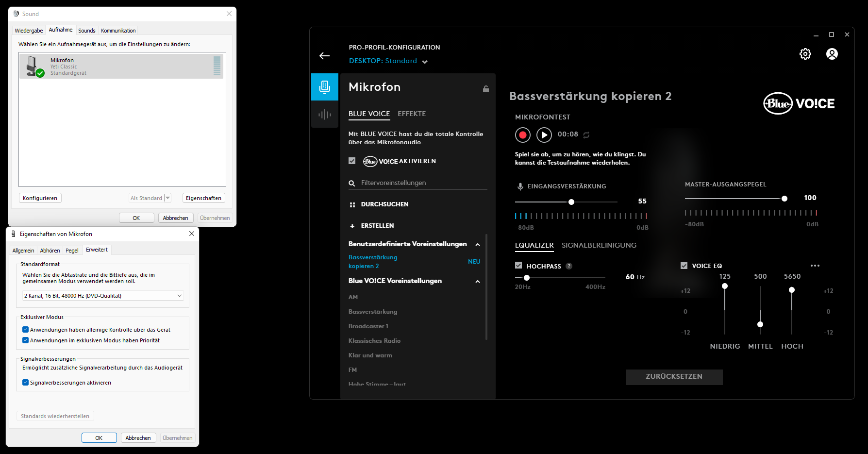
Task: Click the microphone icon beside Eingangsverstärkung
Action: coord(520,186)
